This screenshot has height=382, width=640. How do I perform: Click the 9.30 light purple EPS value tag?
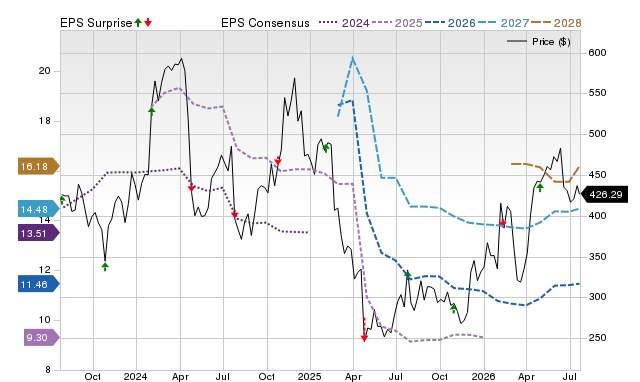click(x=41, y=338)
